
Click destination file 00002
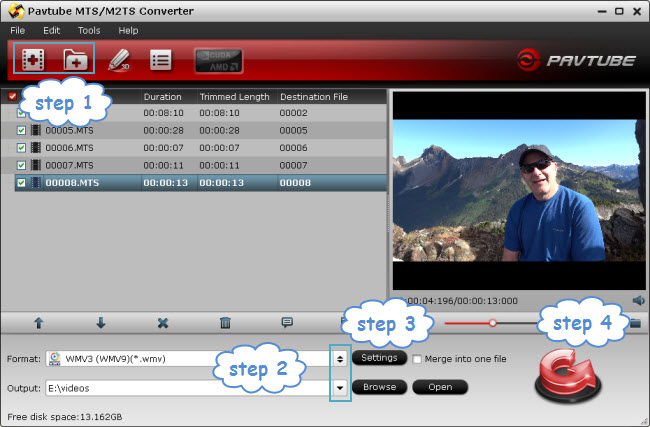click(293, 113)
